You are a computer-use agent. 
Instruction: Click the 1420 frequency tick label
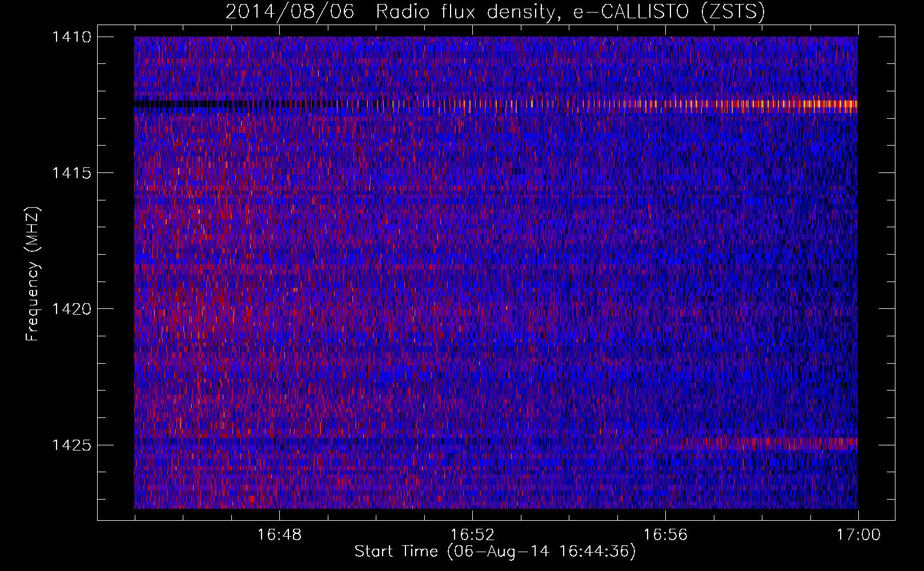pos(71,309)
